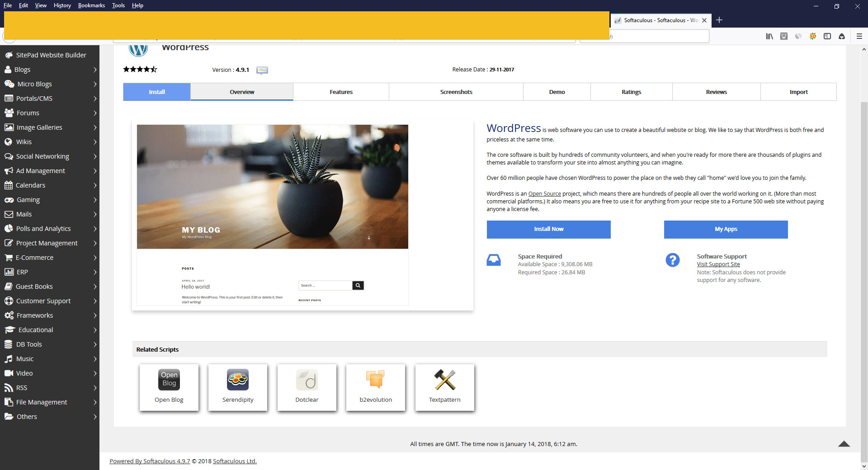
Task: Select the Dotclear script icon
Action: coord(307,380)
